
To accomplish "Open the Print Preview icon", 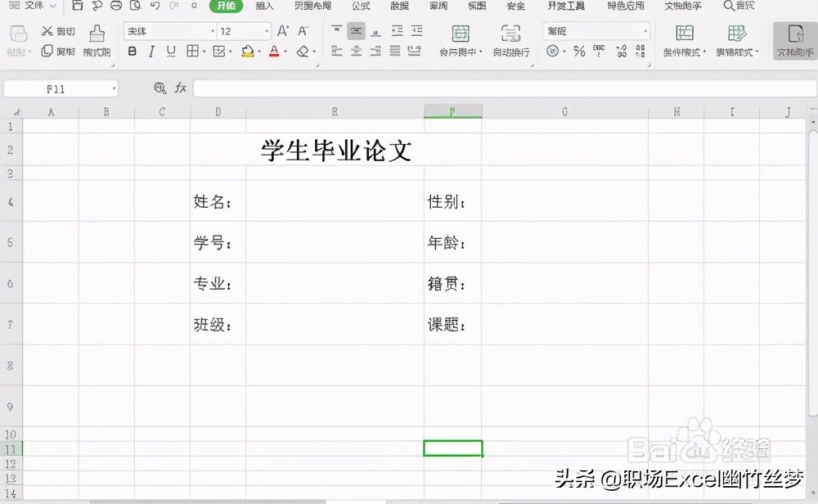I will point(136,6).
